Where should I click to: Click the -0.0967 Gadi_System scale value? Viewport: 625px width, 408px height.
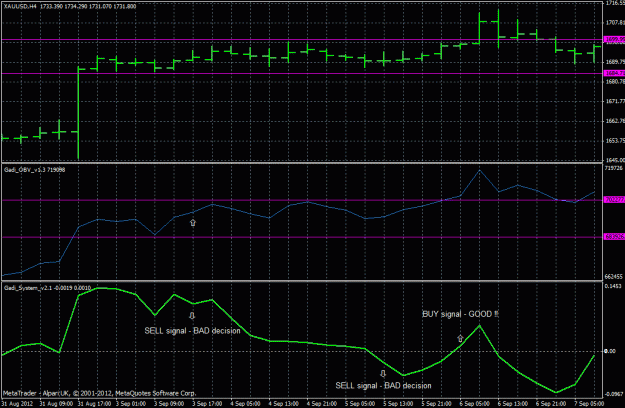point(614,394)
